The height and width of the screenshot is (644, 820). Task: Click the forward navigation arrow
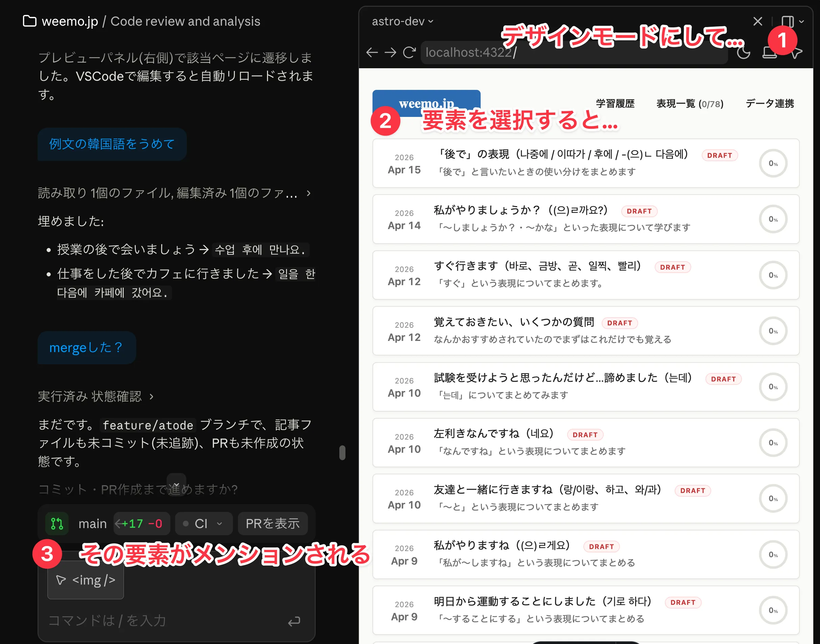click(390, 53)
